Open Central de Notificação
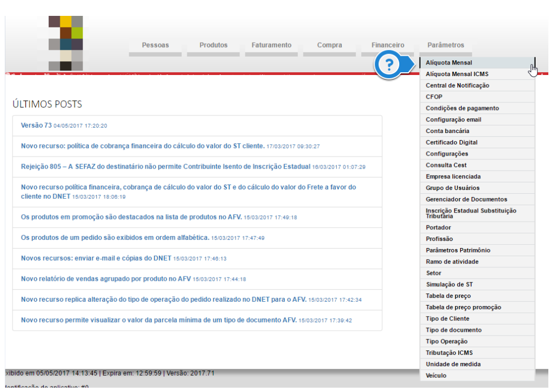Image resolution: width=551 pixels, height=392 pixels. (457, 85)
